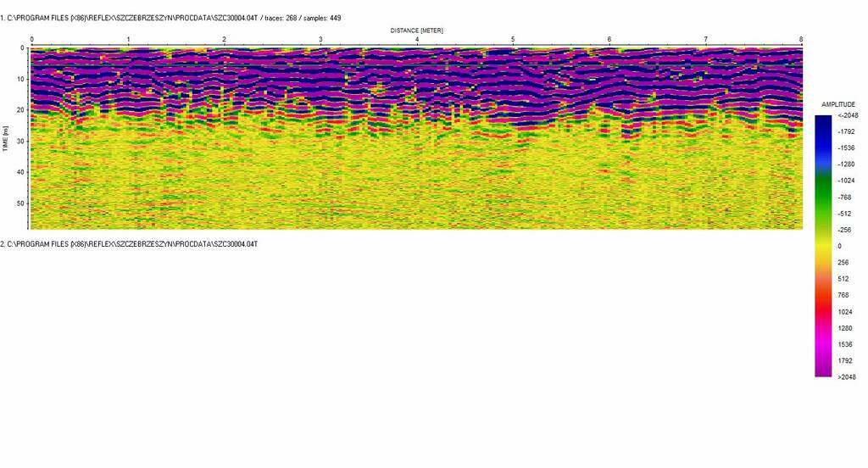868x468 pixels.
Task: Click the 8 meter mark at axis end
Action: pyautogui.click(x=800, y=40)
